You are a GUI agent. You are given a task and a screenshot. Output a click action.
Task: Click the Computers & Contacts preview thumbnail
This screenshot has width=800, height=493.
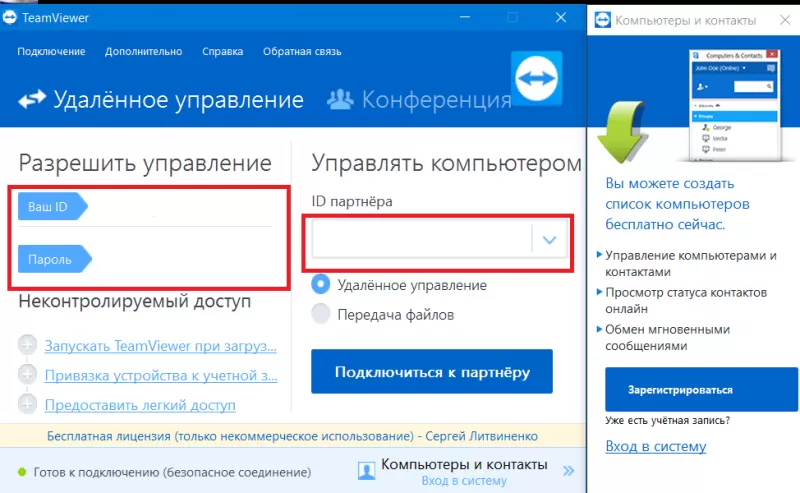tap(734, 106)
